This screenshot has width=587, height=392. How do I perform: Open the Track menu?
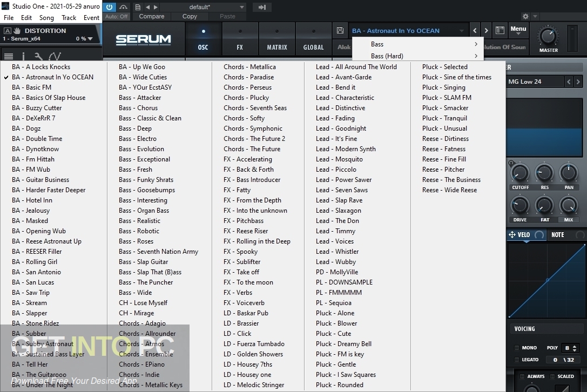click(x=69, y=18)
